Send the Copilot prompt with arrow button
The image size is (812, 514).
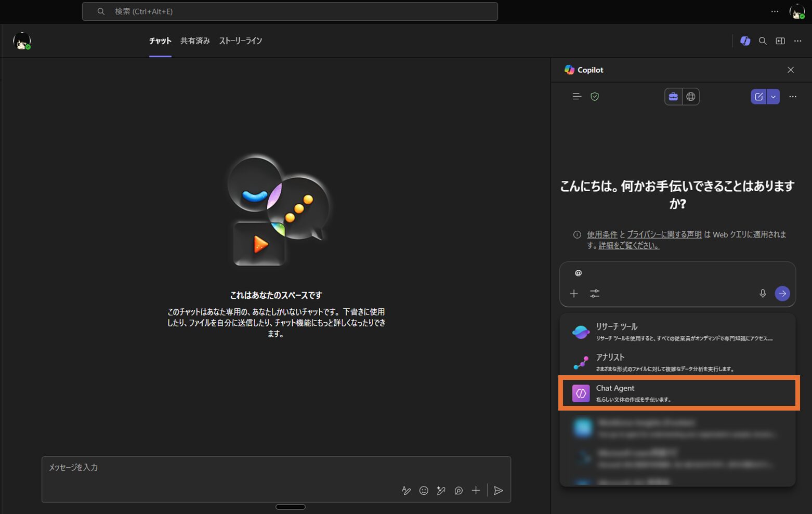782,294
